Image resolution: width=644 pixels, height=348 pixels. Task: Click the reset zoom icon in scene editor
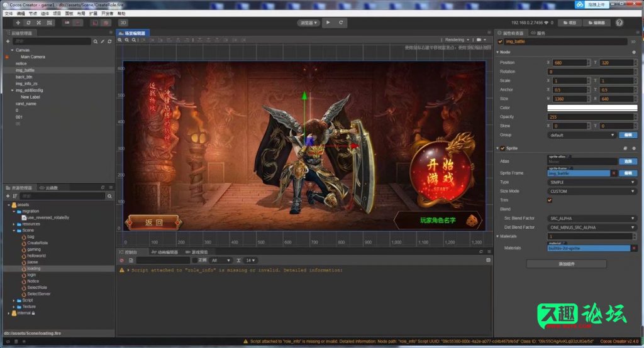(134, 40)
